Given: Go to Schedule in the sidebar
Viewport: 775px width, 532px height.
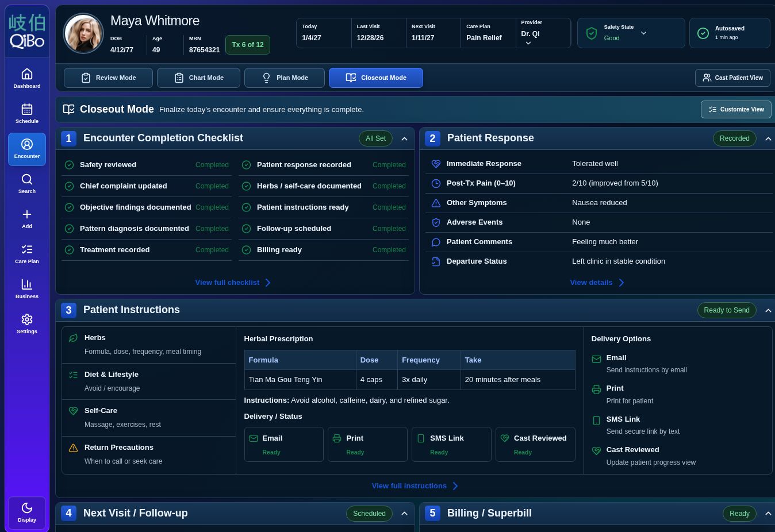Looking at the screenshot, I should point(27,114).
